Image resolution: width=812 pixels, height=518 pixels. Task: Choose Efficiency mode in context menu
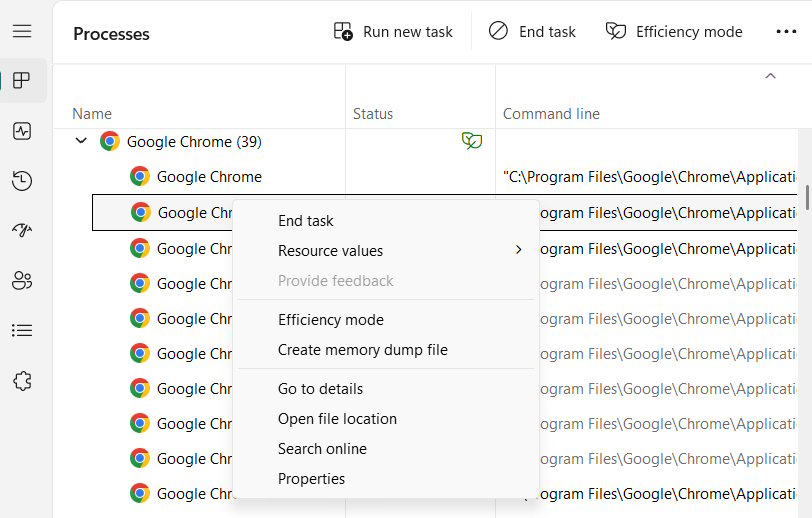(x=331, y=320)
